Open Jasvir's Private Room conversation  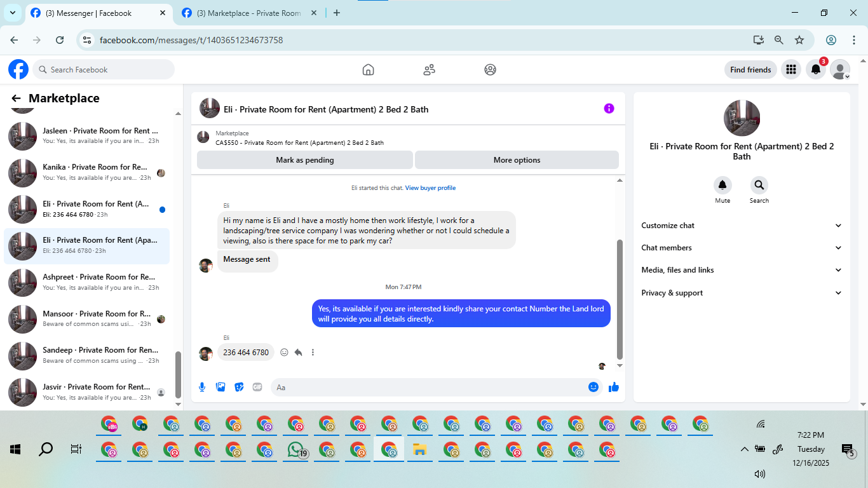coord(87,392)
